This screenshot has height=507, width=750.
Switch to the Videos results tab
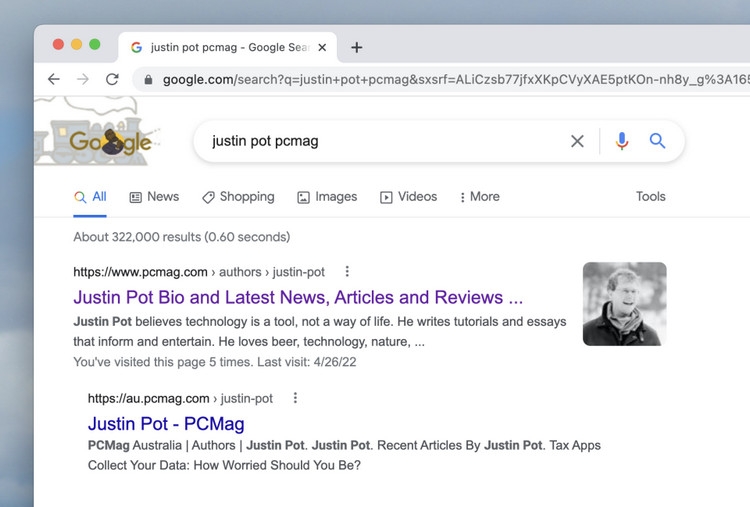tap(408, 197)
